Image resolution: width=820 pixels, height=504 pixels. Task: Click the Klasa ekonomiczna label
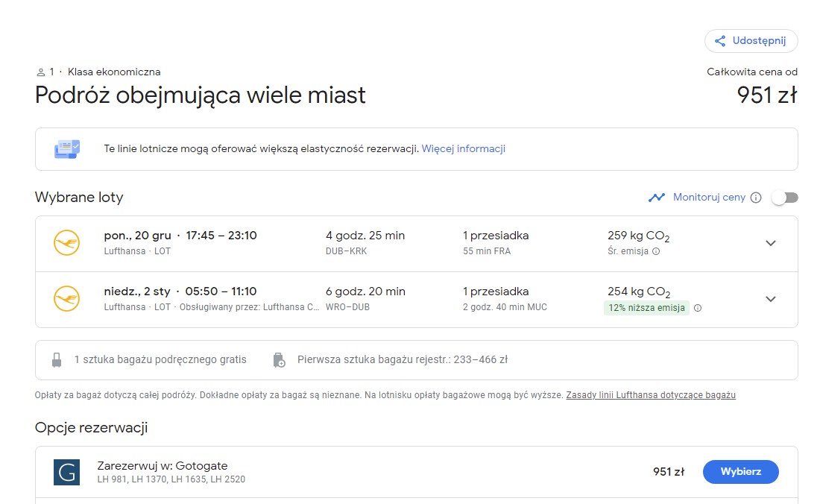[x=114, y=72]
